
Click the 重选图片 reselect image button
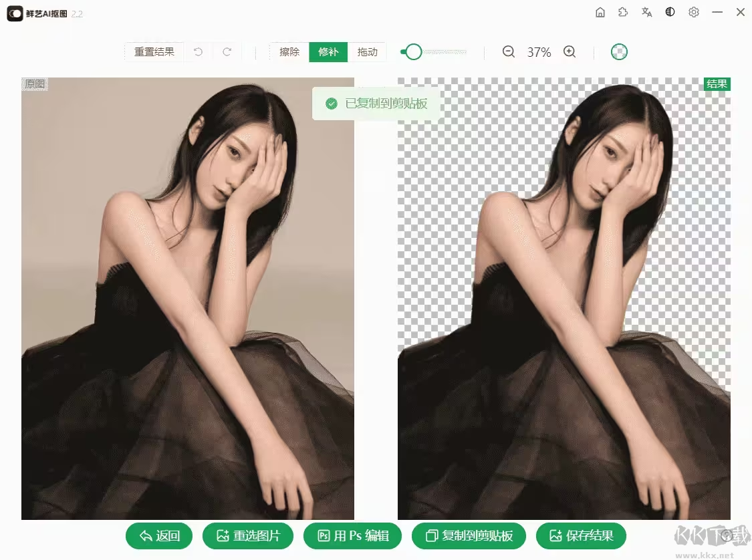[248, 535]
